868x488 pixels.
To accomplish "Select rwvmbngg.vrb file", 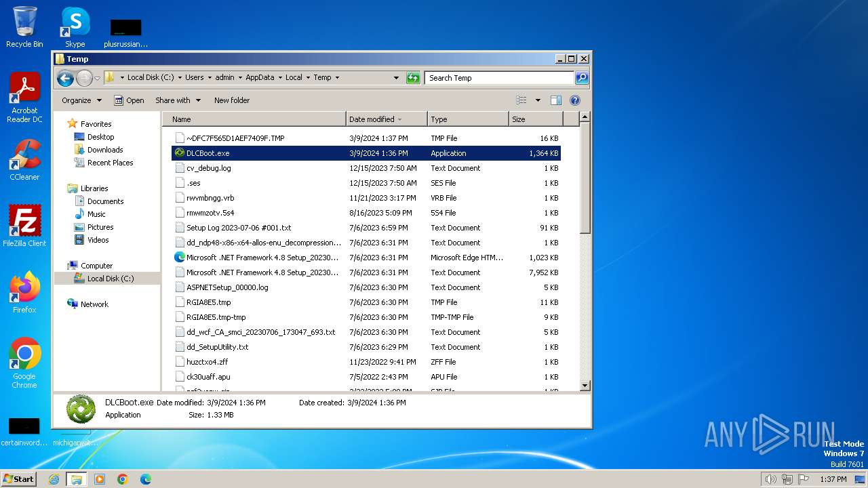I will [x=366, y=198].
